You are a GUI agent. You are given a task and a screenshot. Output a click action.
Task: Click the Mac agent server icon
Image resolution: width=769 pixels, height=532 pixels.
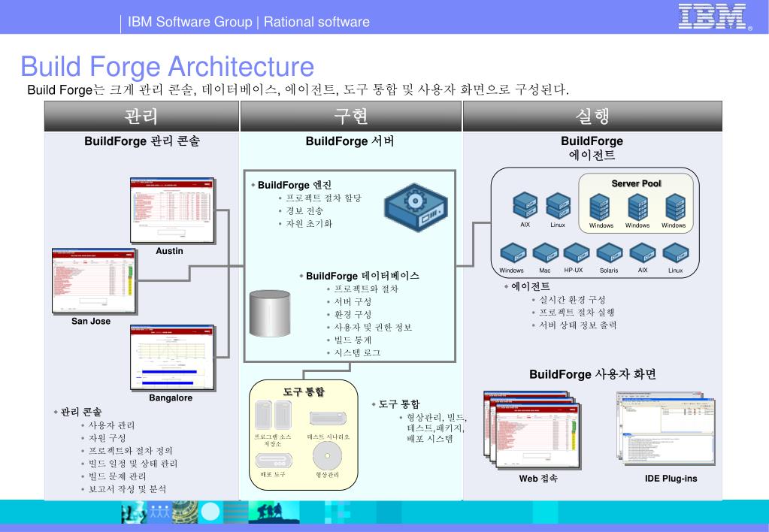tap(545, 253)
